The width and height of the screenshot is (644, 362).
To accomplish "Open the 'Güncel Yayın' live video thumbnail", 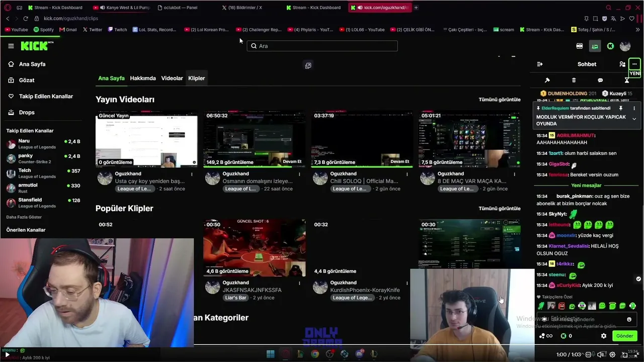I will click(146, 139).
